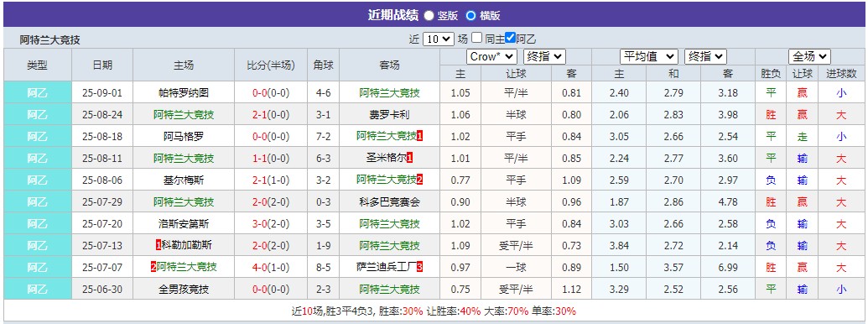
Task: Click the date 25-08-18
Action: click(102, 137)
